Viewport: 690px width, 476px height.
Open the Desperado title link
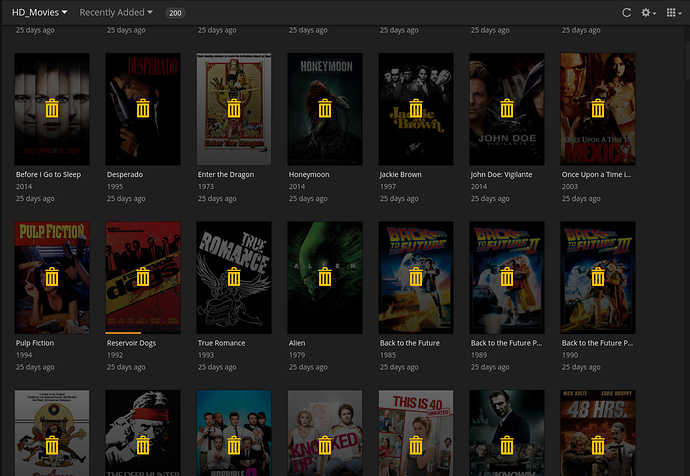125,175
